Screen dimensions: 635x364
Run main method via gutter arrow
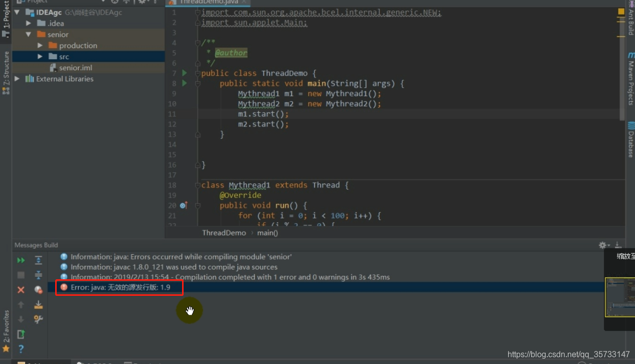[x=184, y=83]
